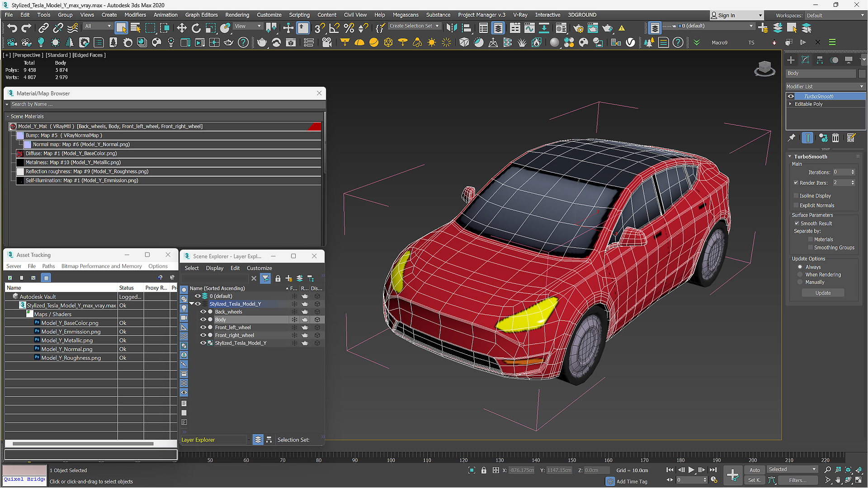Select the Select Object tool

[x=121, y=28]
